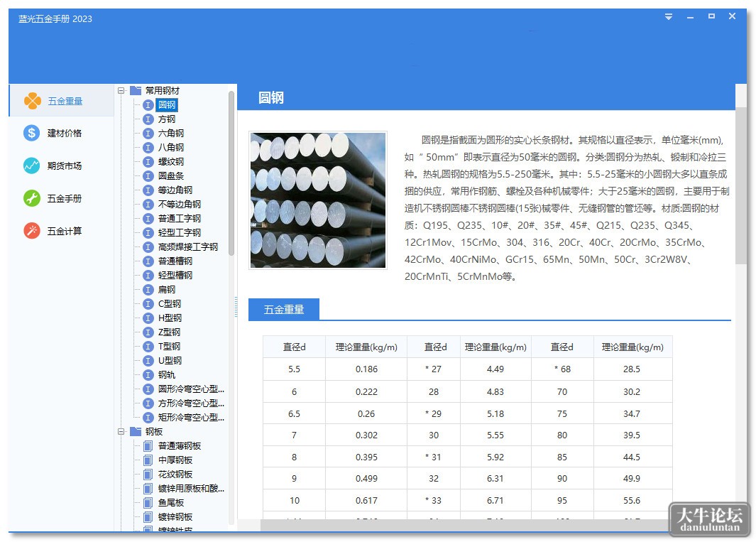
Task: Click the icon beside 方钢 tree item
Action: pyautogui.click(x=148, y=119)
